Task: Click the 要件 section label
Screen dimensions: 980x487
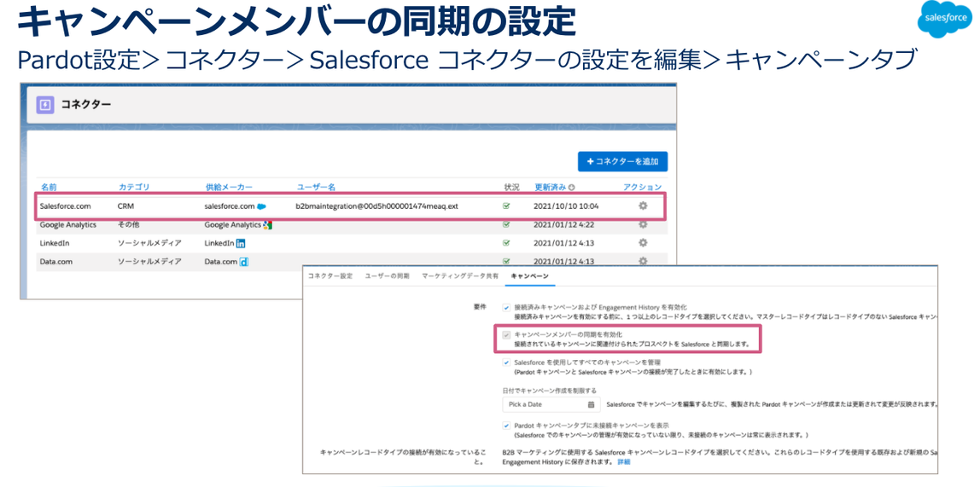Action: tap(480, 308)
